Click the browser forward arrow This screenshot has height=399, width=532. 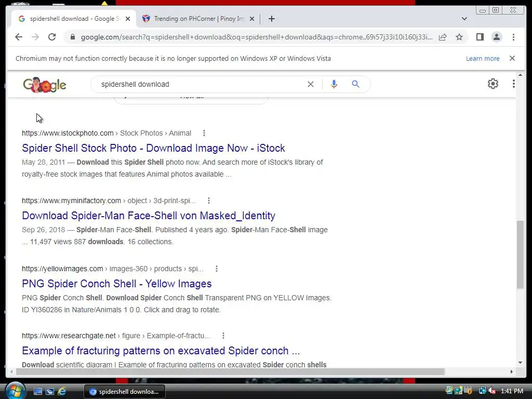[x=35, y=37]
